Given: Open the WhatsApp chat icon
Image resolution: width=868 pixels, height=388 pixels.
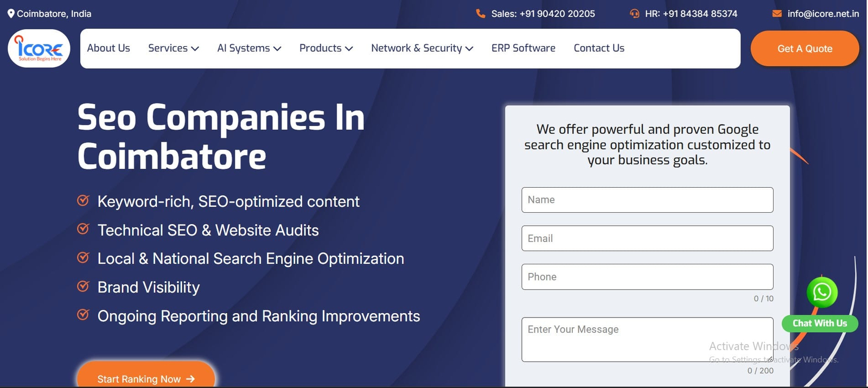Looking at the screenshot, I should [822, 292].
